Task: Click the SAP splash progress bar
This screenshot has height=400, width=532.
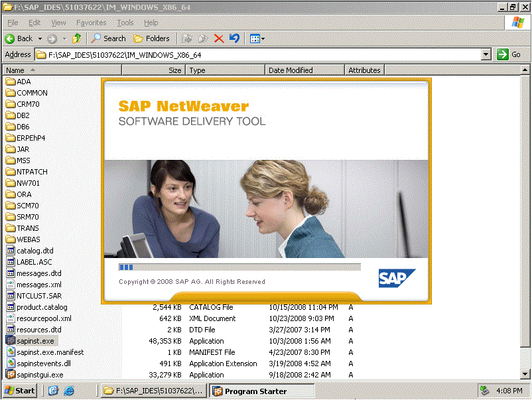Action: tap(239, 267)
